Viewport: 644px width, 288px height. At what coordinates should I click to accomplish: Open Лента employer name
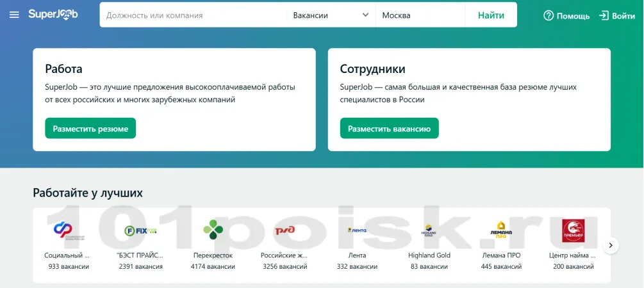click(357, 255)
